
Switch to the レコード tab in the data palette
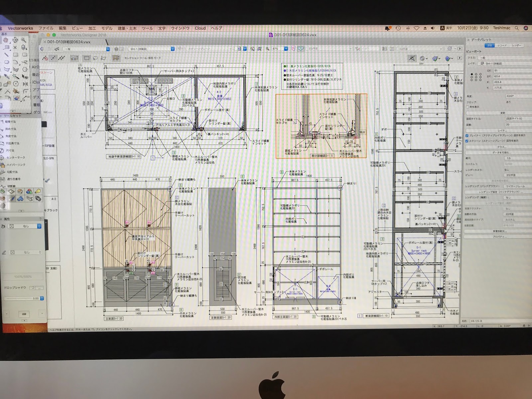point(502,45)
